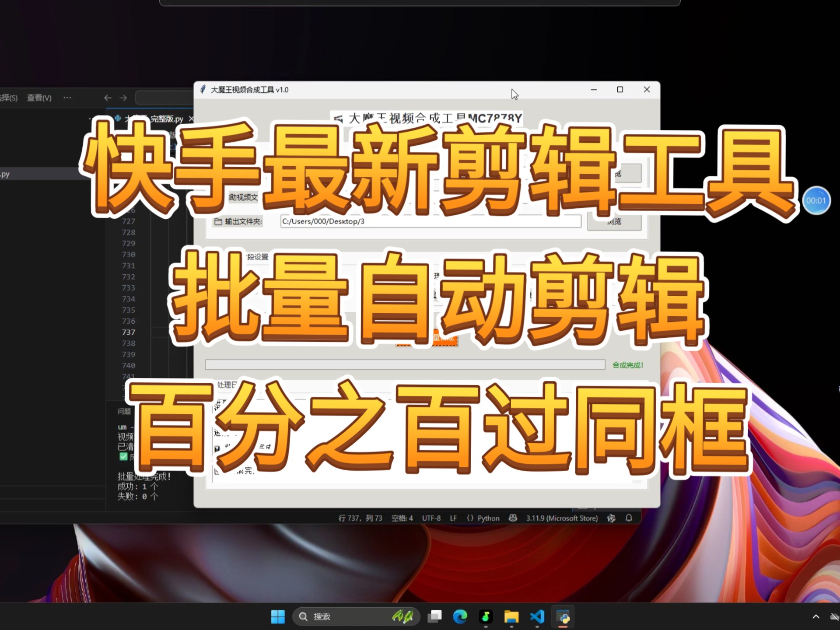Minimize the 大魔王视频合成工具 window
Screen dimensions: 840x630
(594, 90)
